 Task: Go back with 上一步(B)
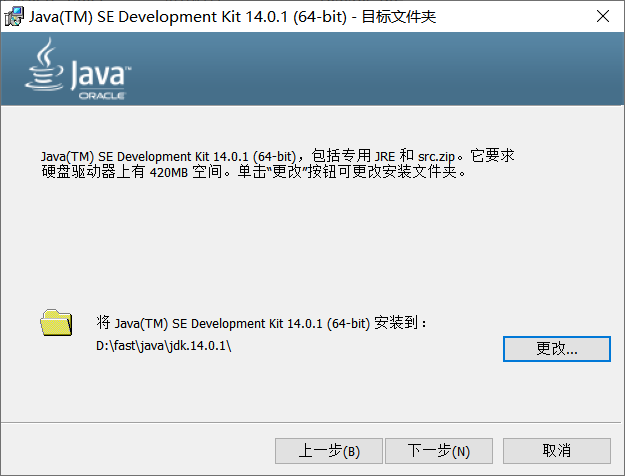pos(329,451)
